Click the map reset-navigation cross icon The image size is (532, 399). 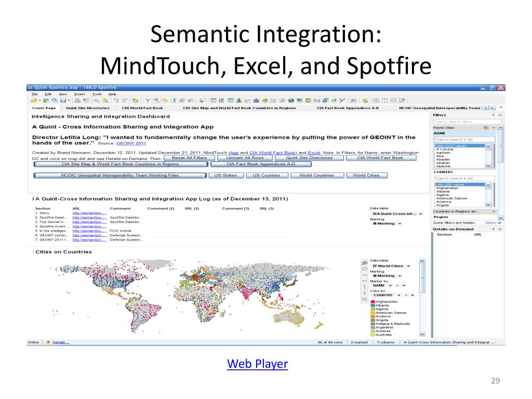pos(364,299)
